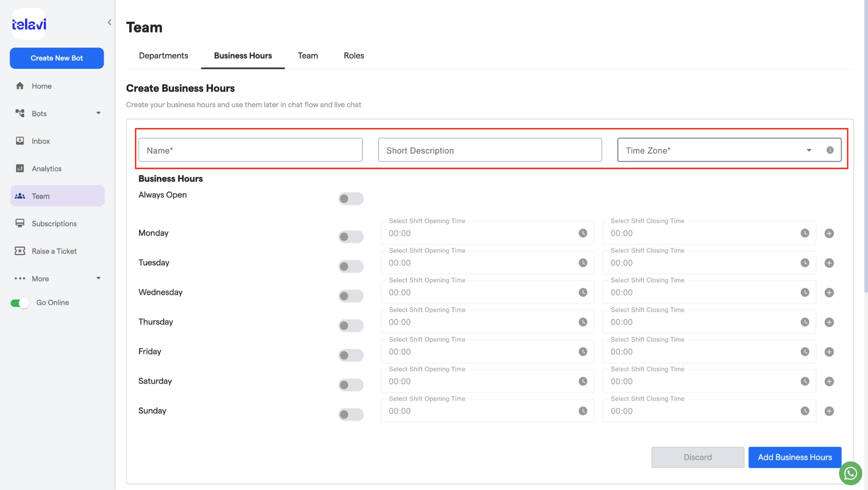Viewport: 868px width, 490px height.
Task: Open Friday closing time clock picker
Action: pyautogui.click(x=805, y=352)
